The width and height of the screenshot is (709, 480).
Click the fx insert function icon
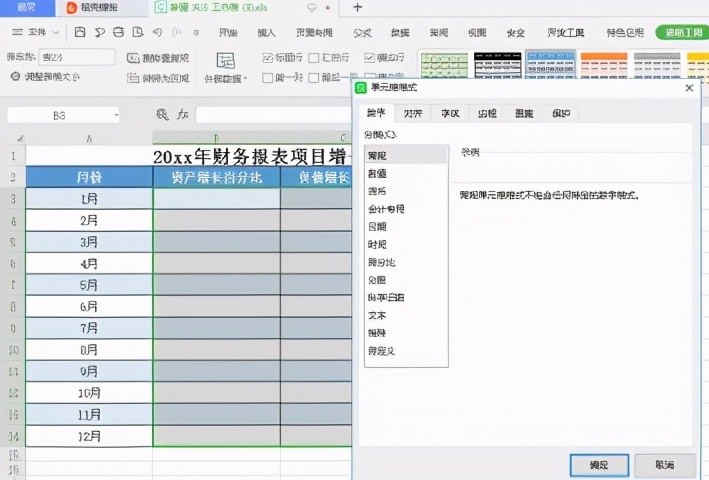183,115
